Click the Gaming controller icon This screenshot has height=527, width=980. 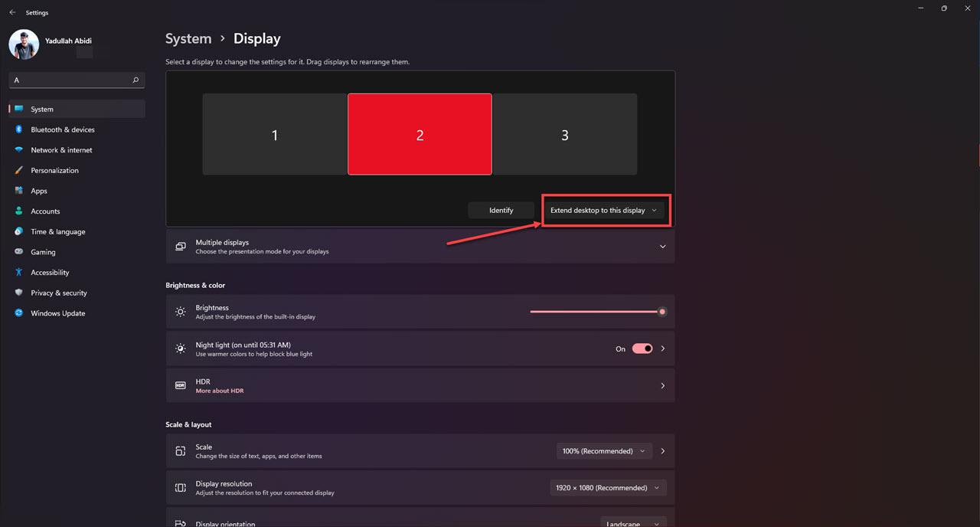[x=19, y=252]
